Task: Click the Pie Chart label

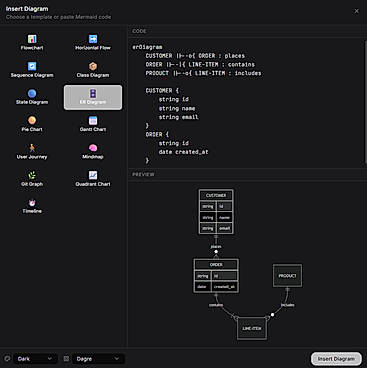Action: pyautogui.click(x=32, y=129)
